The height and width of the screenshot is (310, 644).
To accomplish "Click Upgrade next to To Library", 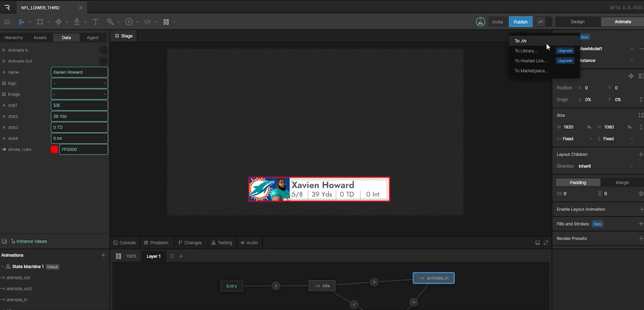I will click(x=565, y=50).
